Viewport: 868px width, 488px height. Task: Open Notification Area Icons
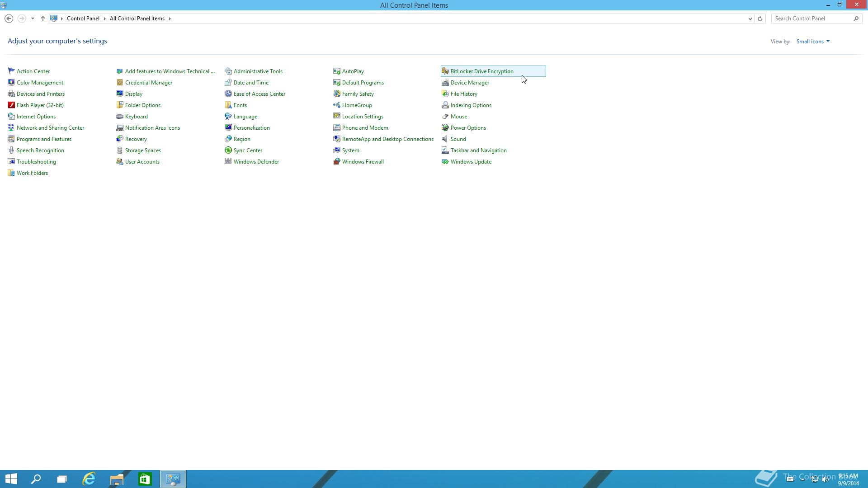[x=152, y=127]
